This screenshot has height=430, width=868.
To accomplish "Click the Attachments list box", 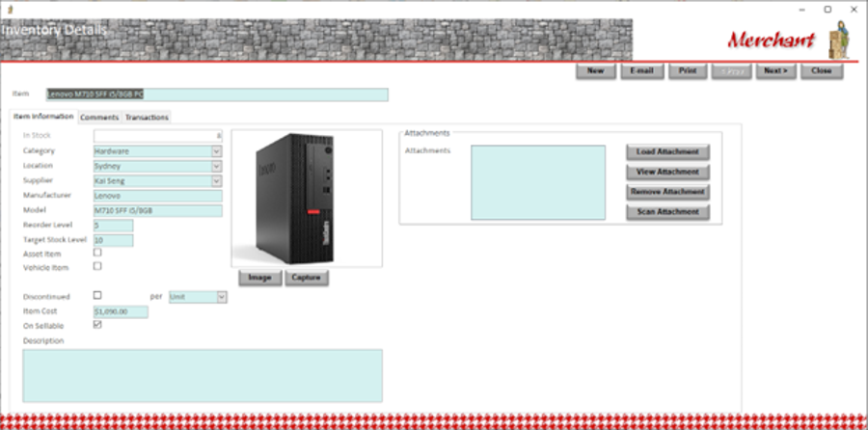I will point(538,182).
